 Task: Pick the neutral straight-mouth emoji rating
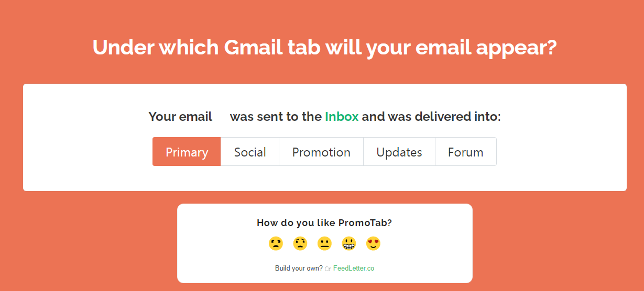pyautogui.click(x=324, y=243)
